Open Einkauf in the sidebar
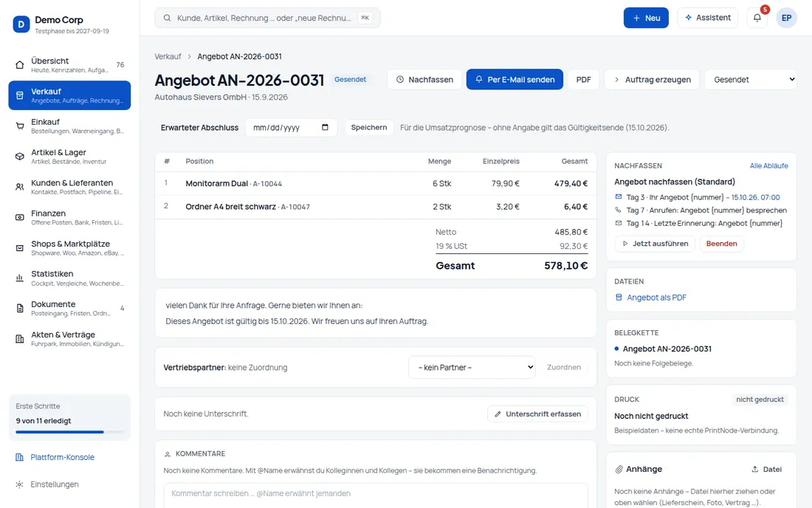The image size is (812, 508). pos(69,126)
